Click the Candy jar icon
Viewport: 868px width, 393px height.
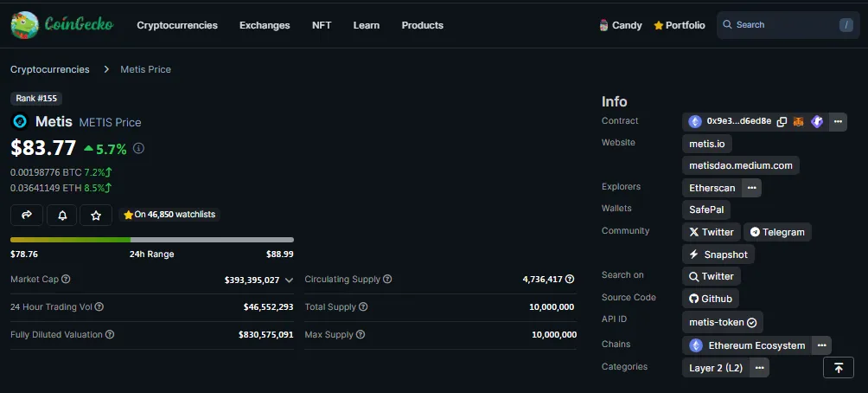pyautogui.click(x=604, y=25)
